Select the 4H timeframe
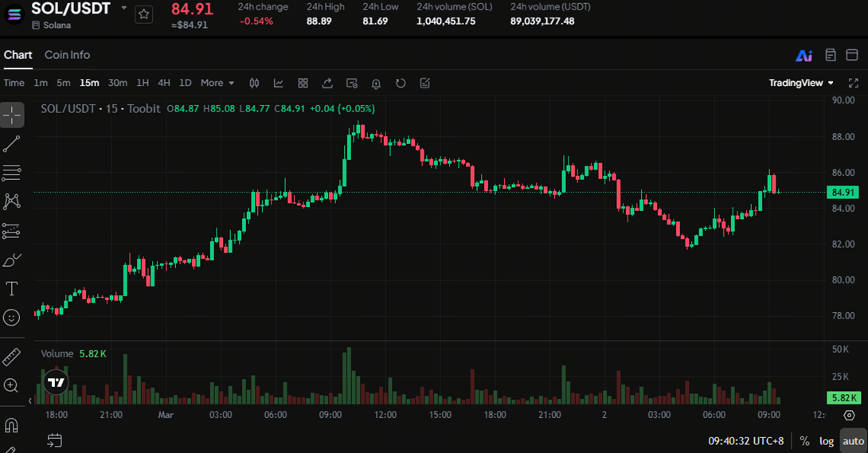The width and height of the screenshot is (868, 453). 164,83
